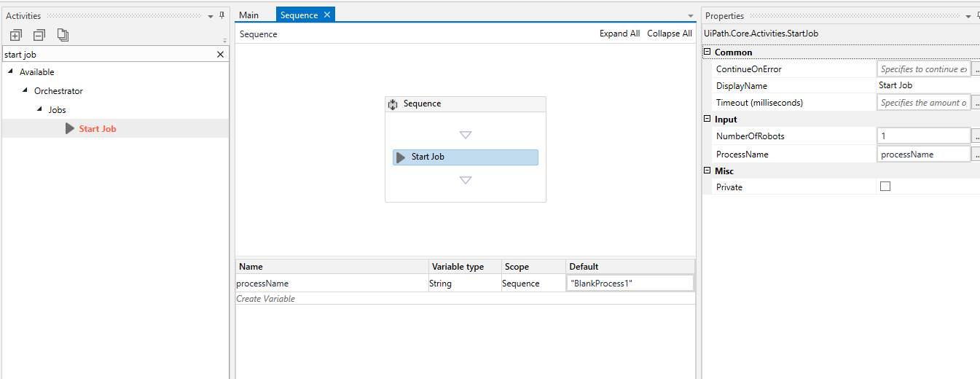
Task: Select the Orchestrator category label
Action: pos(58,91)
